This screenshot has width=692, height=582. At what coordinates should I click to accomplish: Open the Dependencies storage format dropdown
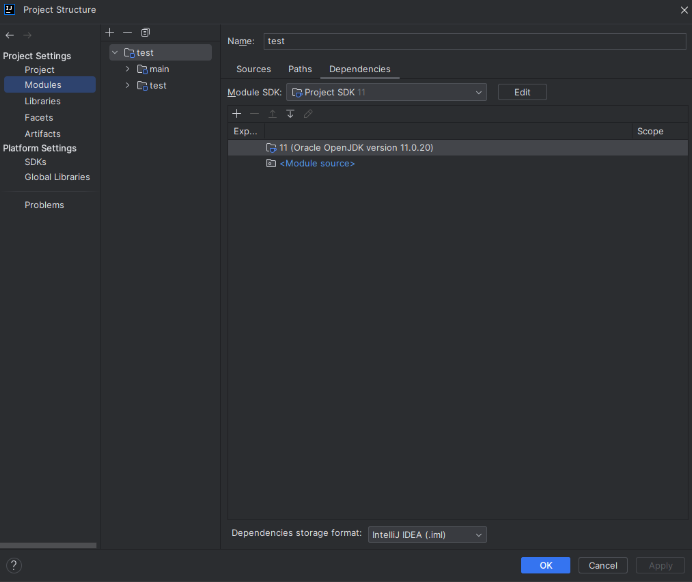[427, 535]
